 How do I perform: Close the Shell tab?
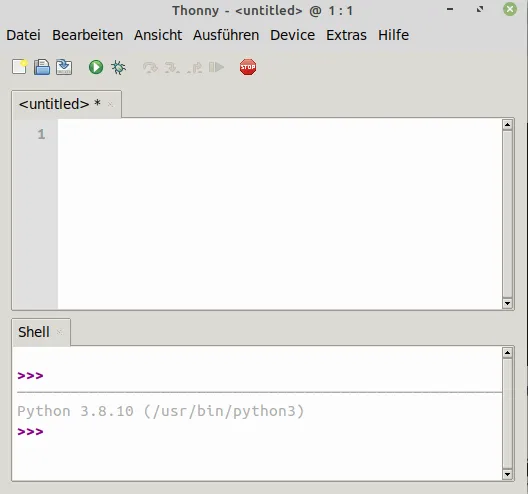(60, 332)
